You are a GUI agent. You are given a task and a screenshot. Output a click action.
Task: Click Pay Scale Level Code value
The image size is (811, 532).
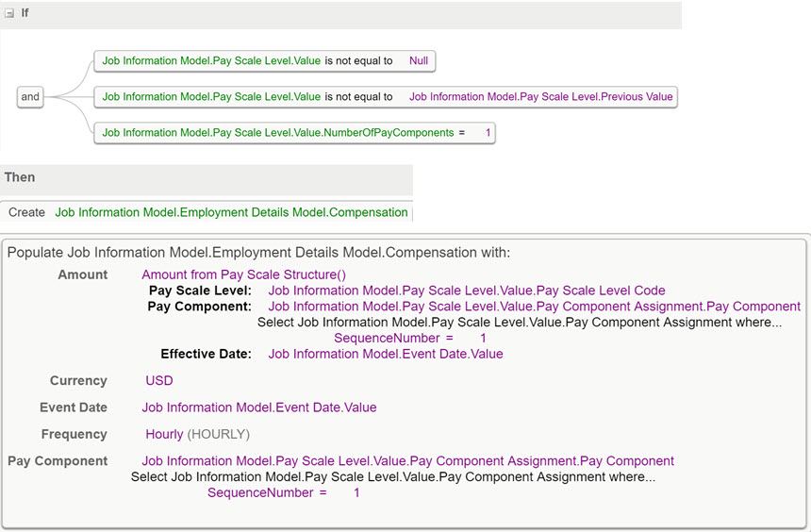(x=466, y=291)
